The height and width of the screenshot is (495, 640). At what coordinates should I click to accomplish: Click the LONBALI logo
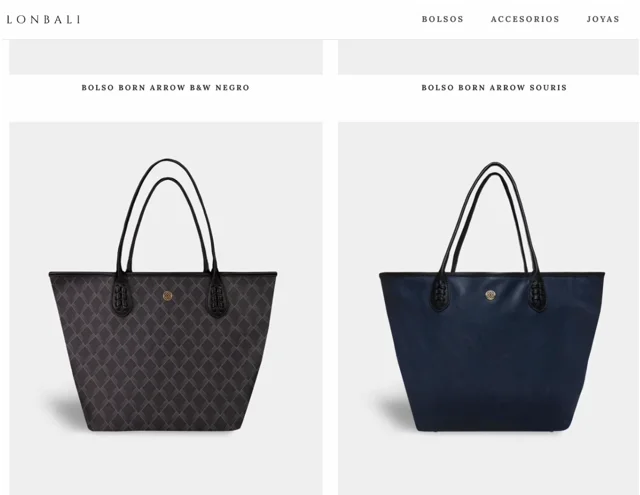point(43,19)
